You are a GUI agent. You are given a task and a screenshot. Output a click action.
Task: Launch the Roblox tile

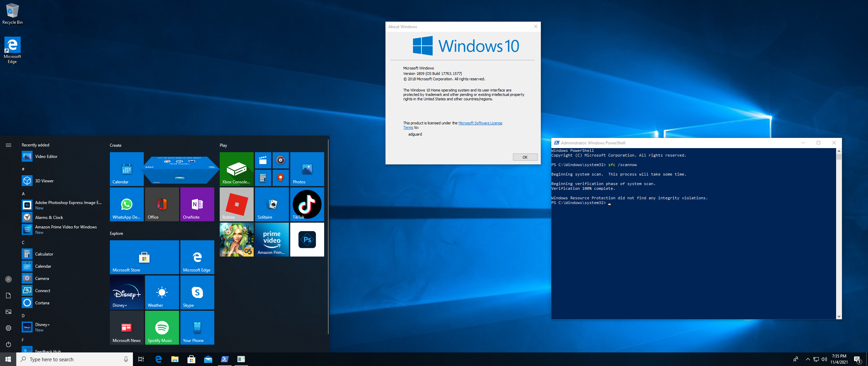(236, 204)
